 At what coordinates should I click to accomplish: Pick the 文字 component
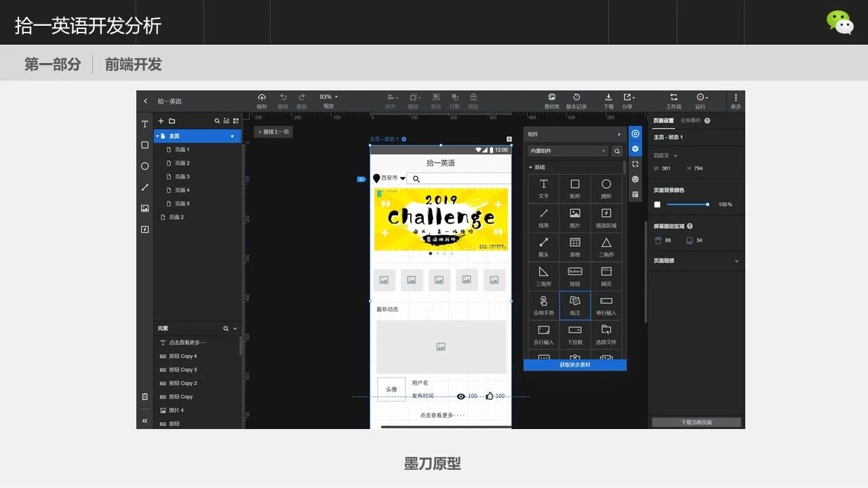coord(544,188)
